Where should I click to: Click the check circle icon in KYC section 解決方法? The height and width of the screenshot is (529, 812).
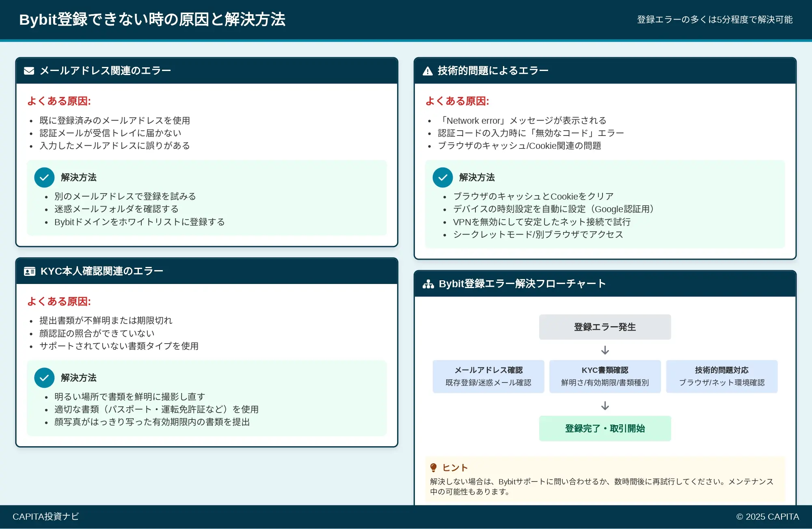(44, 378)
